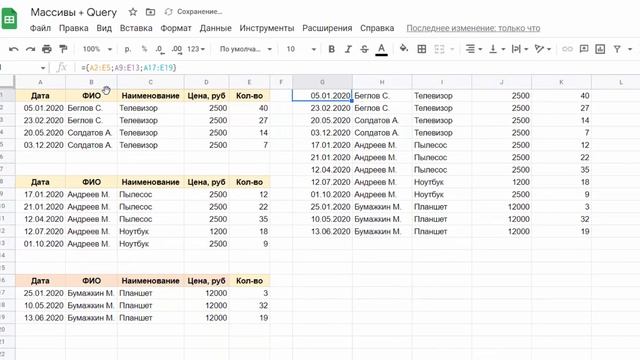This screenshot has width=640, height=360.
Task: Print the spreadsheet
Action: [x=47, y=49]
